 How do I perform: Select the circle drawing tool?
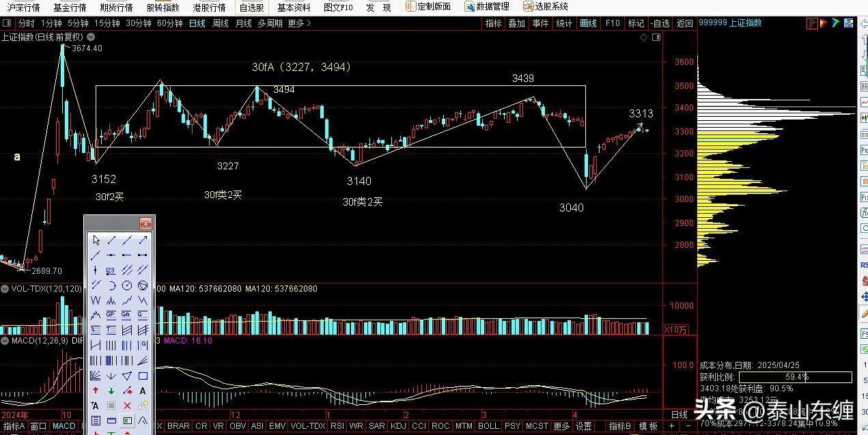[x=127, y=285]
